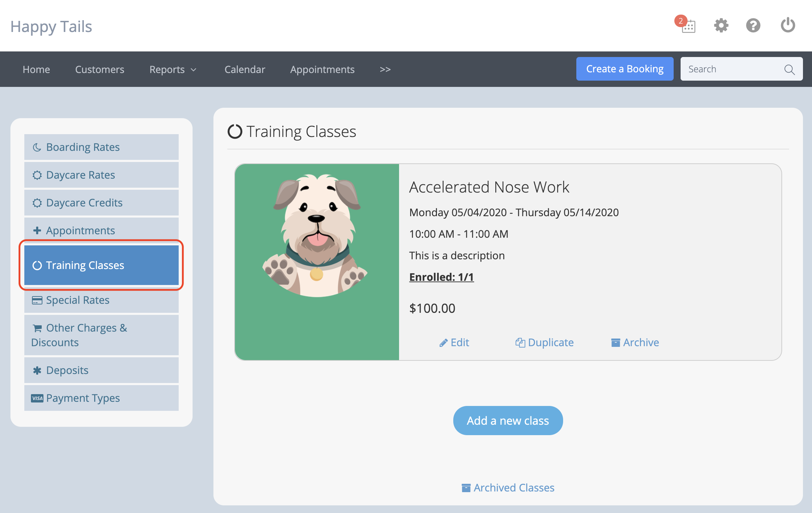Select Deposits in the sidebar

(x=101, y=370)
